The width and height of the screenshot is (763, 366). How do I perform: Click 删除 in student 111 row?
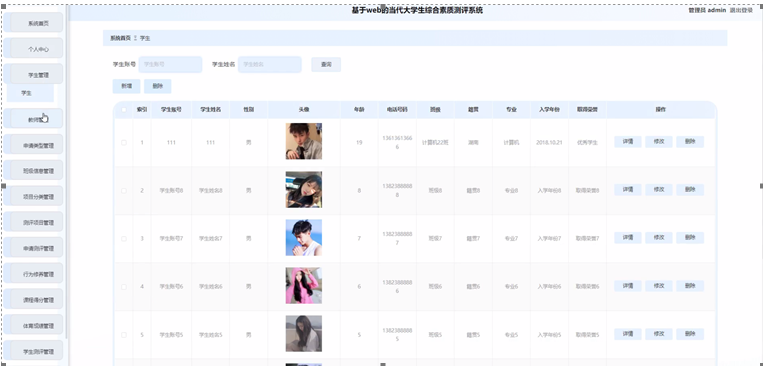point(690,142)
